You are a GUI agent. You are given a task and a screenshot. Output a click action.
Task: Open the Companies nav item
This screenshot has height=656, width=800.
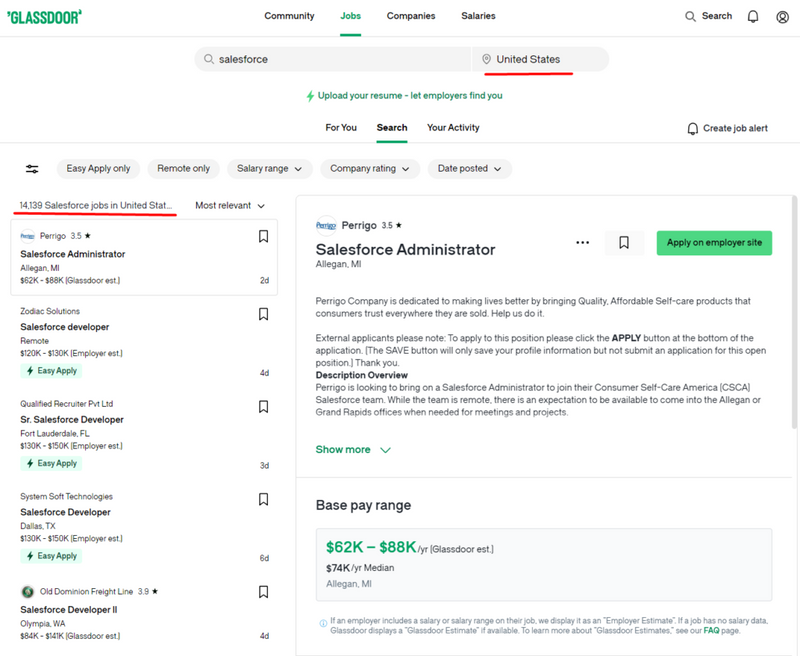coord(411,16)
